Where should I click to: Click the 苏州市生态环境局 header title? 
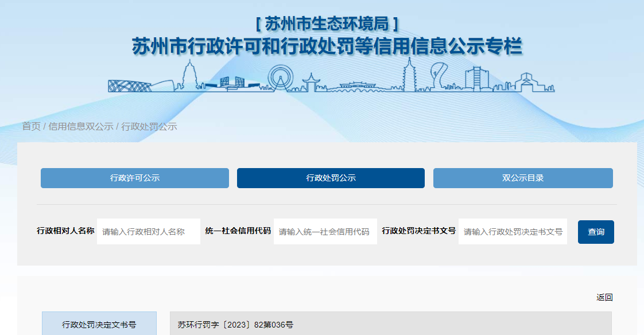[x=327, y=24]
